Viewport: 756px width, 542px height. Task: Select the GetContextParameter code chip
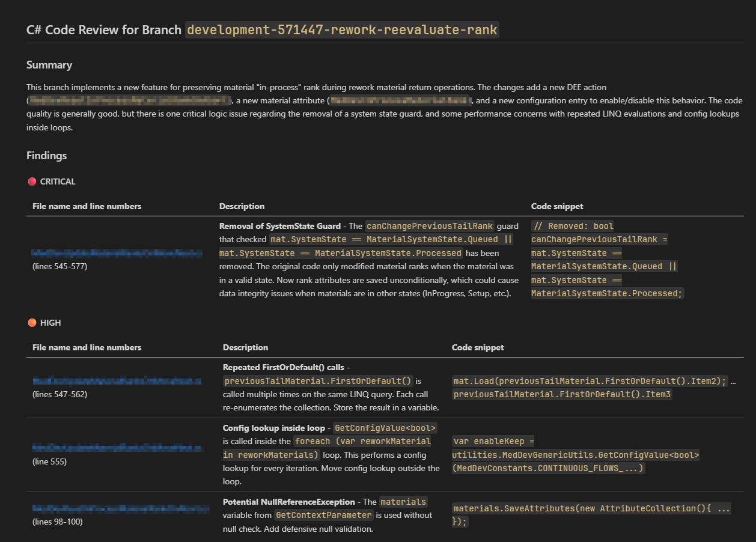point(324,515)
